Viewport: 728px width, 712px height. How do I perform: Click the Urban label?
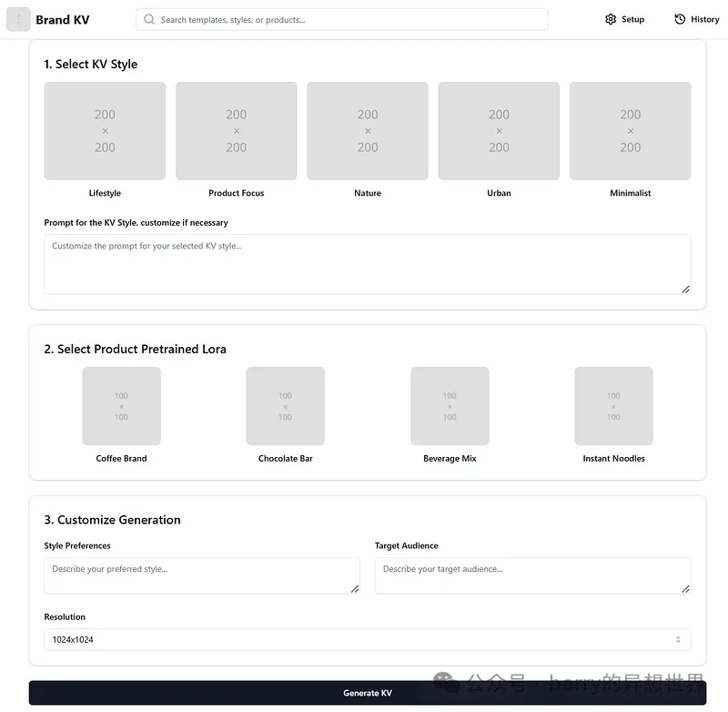click(x=499, y=193)
